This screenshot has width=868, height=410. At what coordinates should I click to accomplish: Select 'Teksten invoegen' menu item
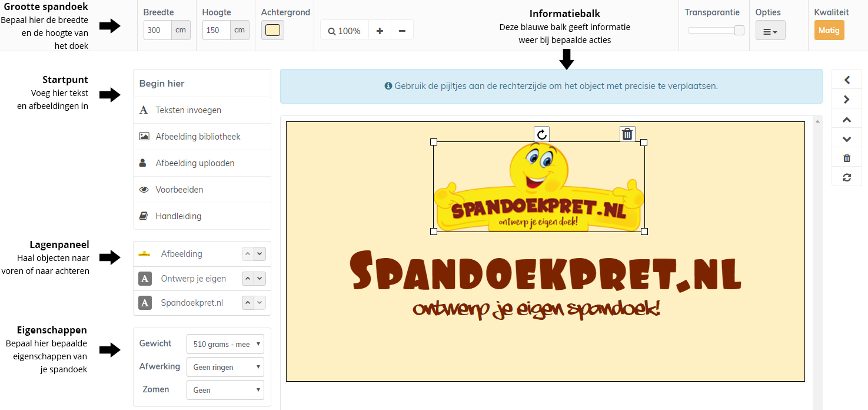[x=188, y=110]
